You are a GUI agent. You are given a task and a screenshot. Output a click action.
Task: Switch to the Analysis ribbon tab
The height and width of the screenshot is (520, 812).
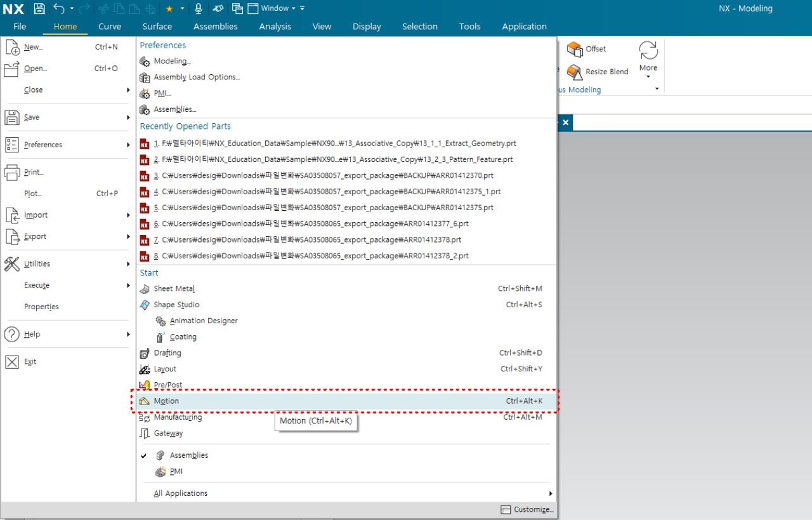tap(275, 27)
